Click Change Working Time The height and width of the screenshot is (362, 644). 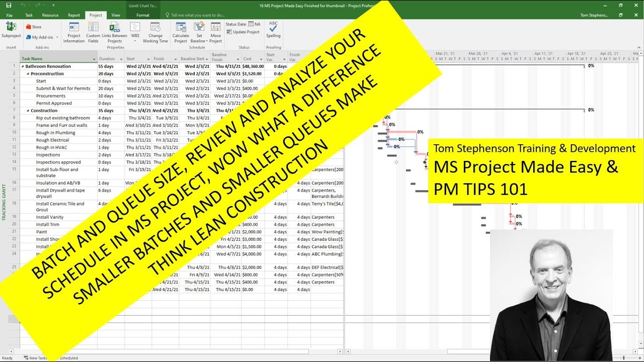click(155, 32)
